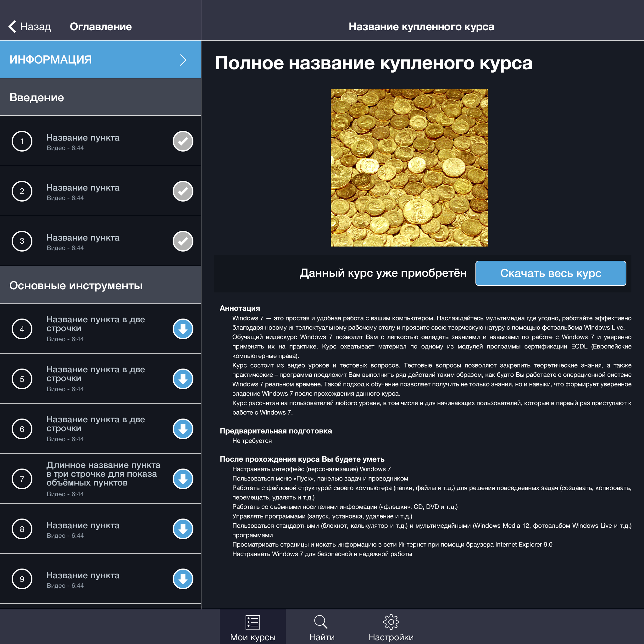Click the Аннотация heading
Viewport: 644px width, 644px height.
pos(240,308)
